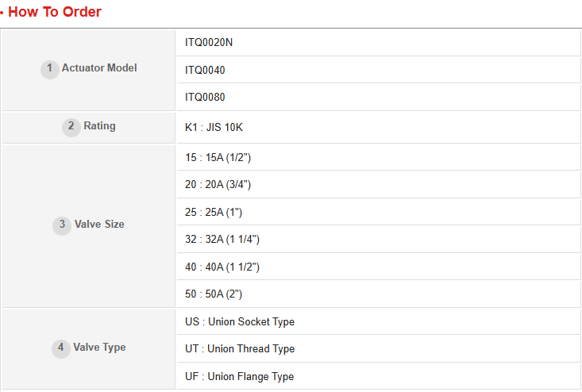Viewport: 582px width, 392px height.
Task: Select the ITQ0020N actuator model
Action: (x=209, y=43)
